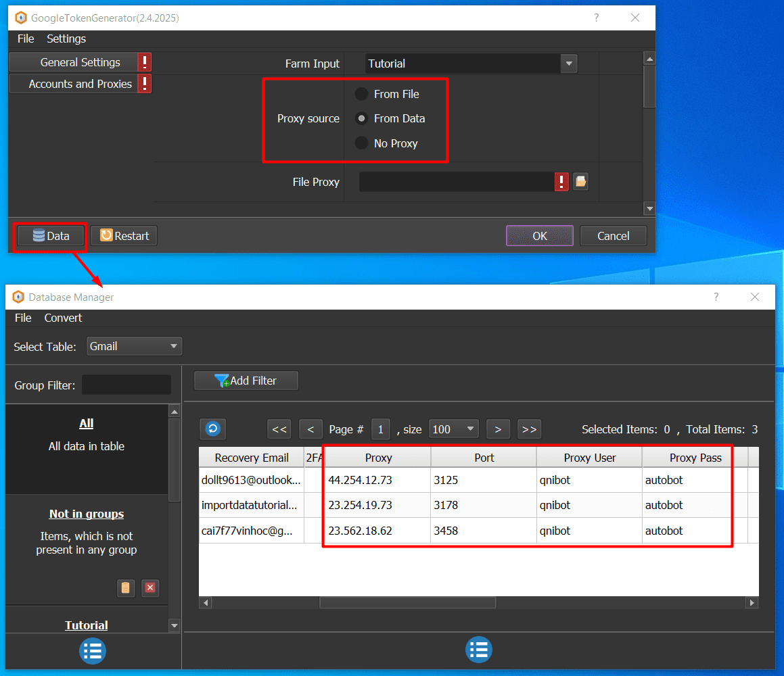Select the 44.254.12.73 proxy cell
Image resolution: width=784 pixels, height=676 pixels.
click(x=378, y=480)
